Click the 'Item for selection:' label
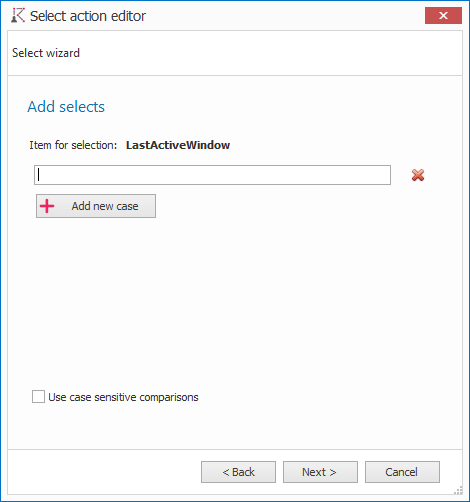Viewport: 470px width, 502px height. 73,145
